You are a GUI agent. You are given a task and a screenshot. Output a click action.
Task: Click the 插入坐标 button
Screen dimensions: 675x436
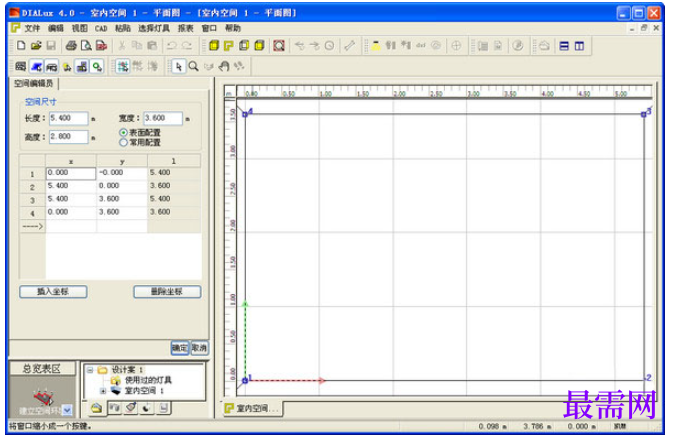click(x=53, y=291)
